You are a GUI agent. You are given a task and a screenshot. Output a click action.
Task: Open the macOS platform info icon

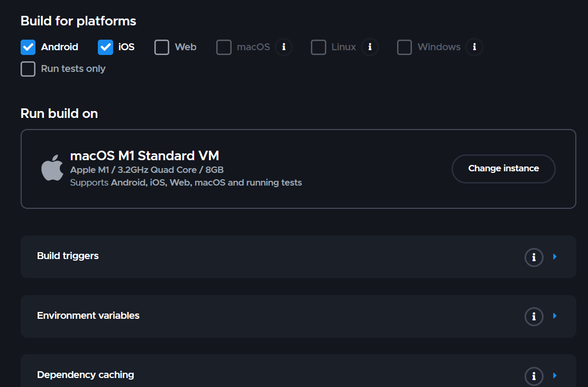coord(284,47)
